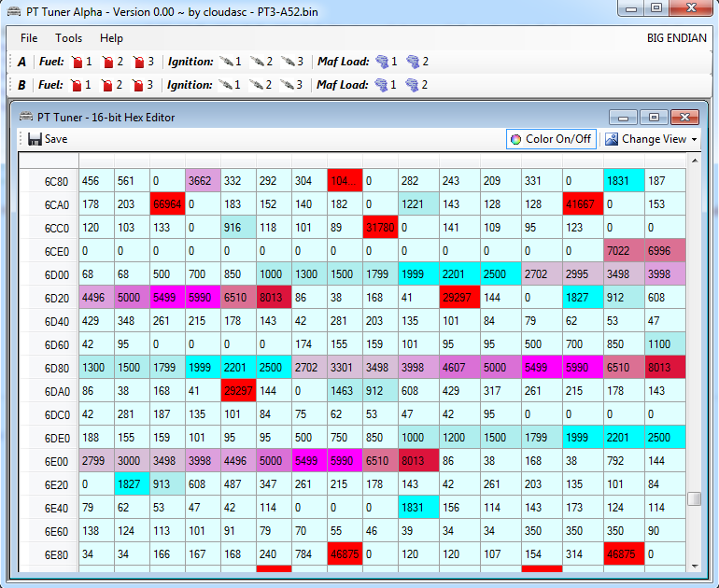This screenshot has width=719, height=588.
Task: Maximize the 16-bit Hex Editor window
Action: pyautogui.click(x=654, y=117)
